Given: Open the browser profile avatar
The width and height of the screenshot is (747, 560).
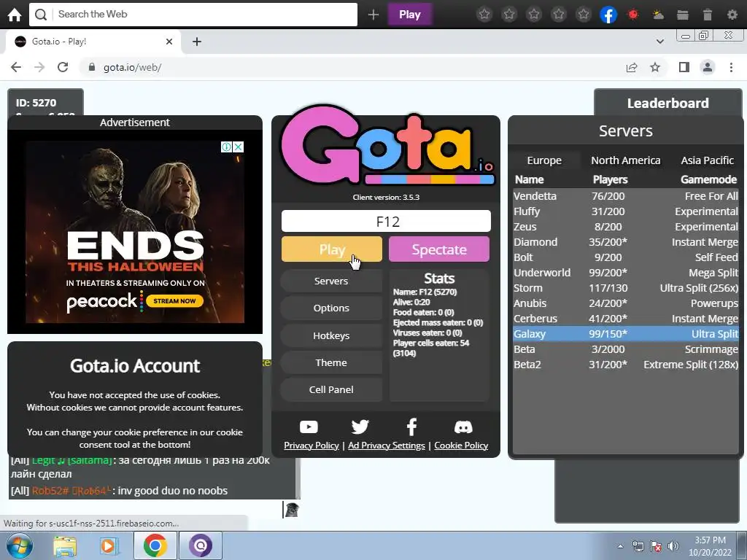Looking at the screenshot, I should [708, 67].
